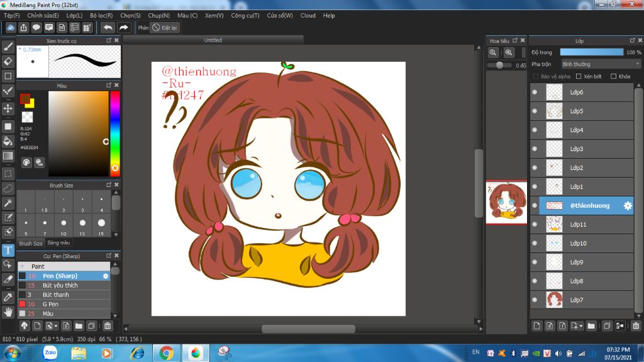Open the Lớp(L) menu
The image size is (644, 362).
(x=74, y=16)
